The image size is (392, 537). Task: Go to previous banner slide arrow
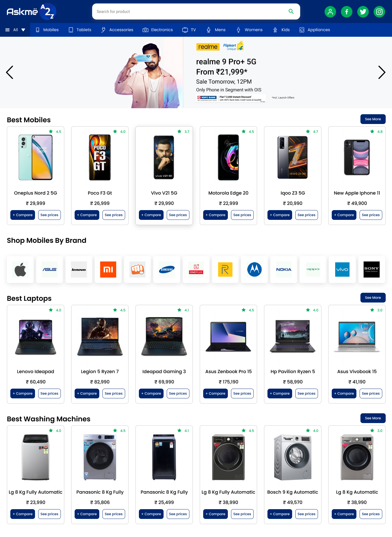click(10, 72)
